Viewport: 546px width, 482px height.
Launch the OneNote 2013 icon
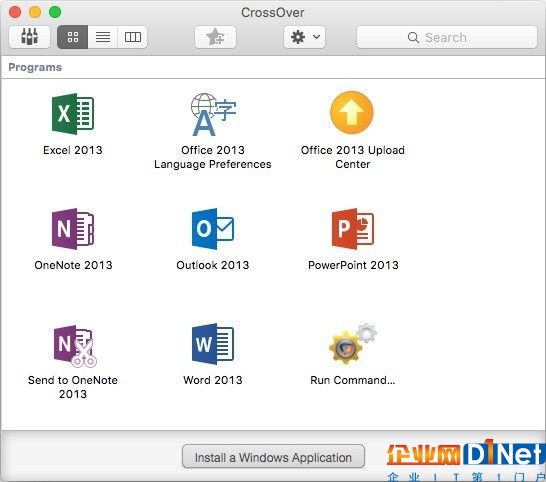(x=73, y=229)
